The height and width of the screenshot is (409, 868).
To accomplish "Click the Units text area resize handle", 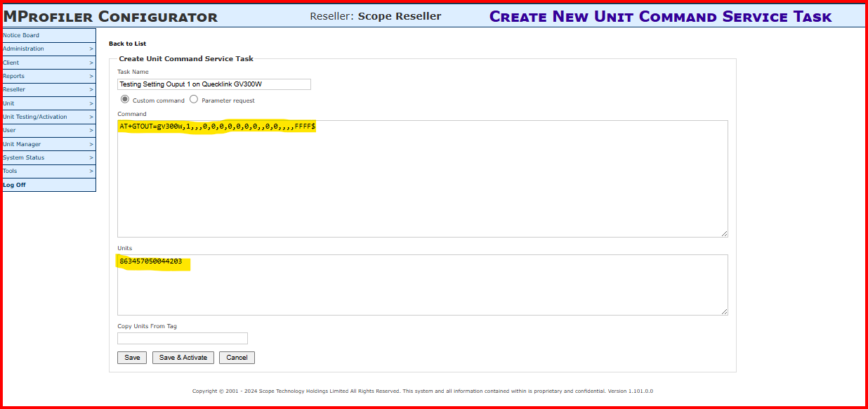I will click(x=724, y=311).
